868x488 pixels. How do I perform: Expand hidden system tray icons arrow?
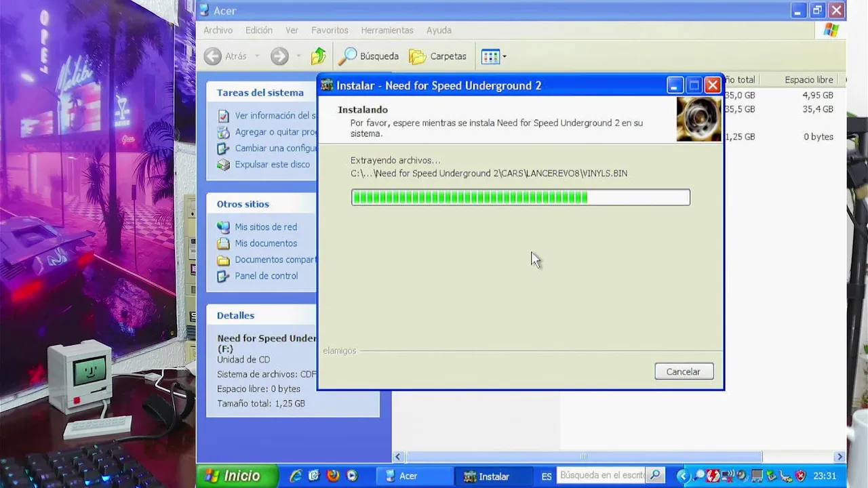click(x=684, y=476)
